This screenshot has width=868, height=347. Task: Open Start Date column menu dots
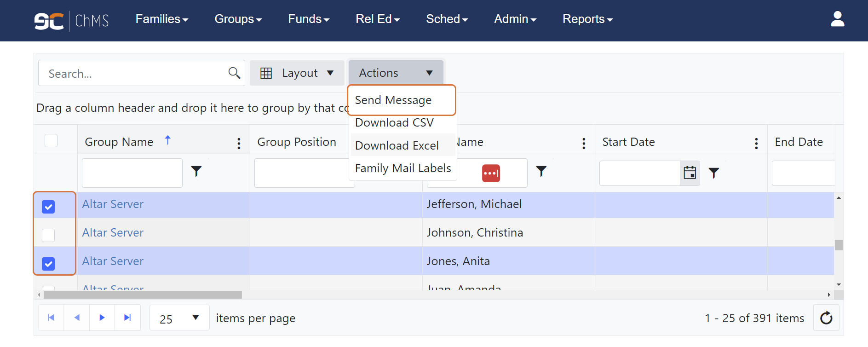point(756,143)
